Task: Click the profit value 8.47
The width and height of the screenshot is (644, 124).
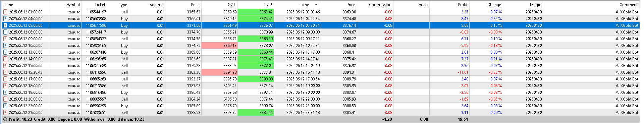Action: point(465,19)
